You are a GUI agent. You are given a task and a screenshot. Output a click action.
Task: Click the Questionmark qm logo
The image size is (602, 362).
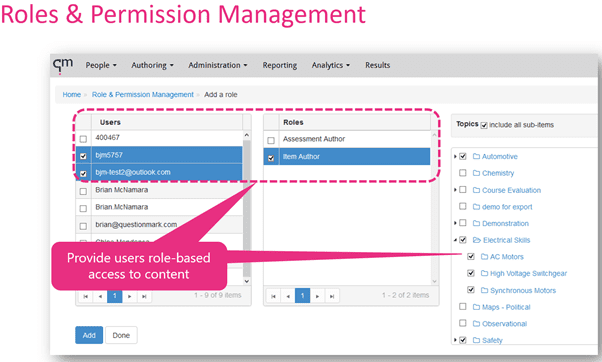63,65
